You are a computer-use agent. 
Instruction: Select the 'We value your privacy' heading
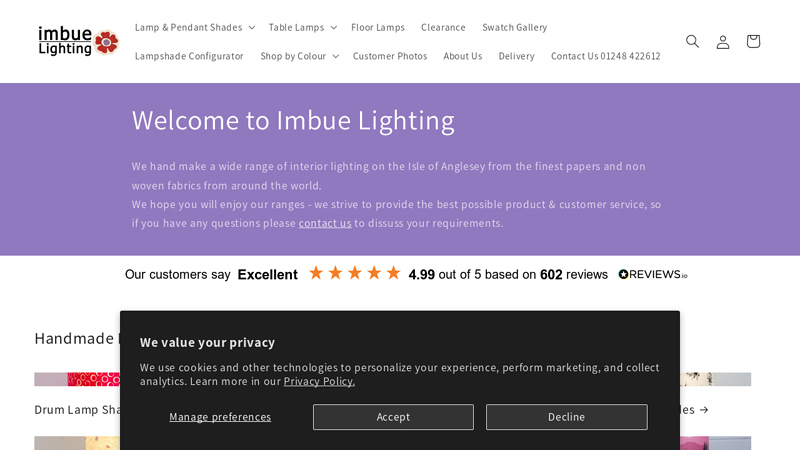point(207,342)
